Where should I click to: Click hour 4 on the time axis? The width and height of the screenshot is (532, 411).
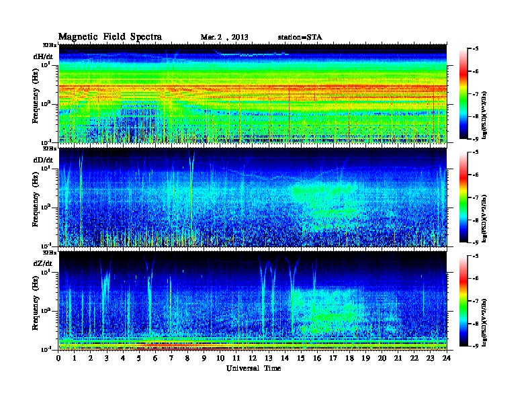(x=123, y=359)
